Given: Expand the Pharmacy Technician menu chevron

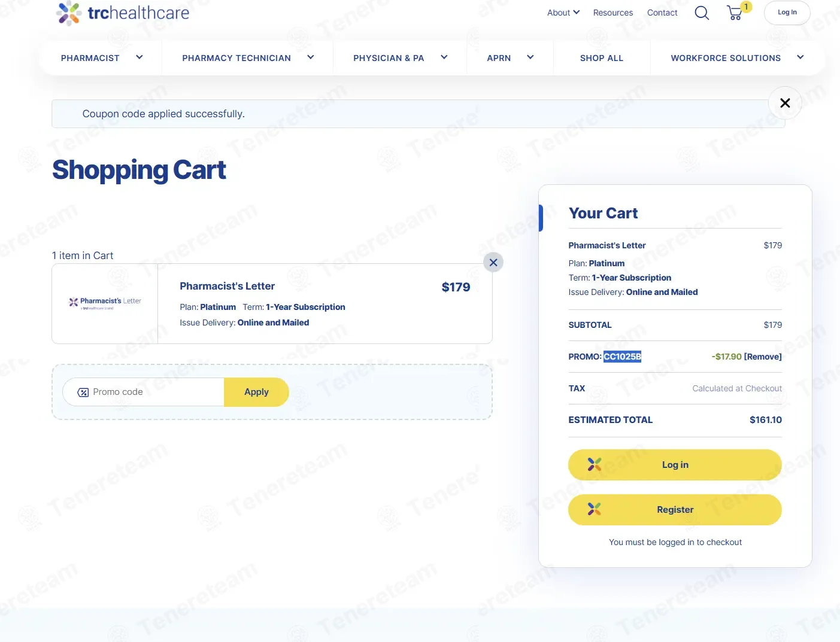Looking at the screenshot, I should click(x=311, y=57).
